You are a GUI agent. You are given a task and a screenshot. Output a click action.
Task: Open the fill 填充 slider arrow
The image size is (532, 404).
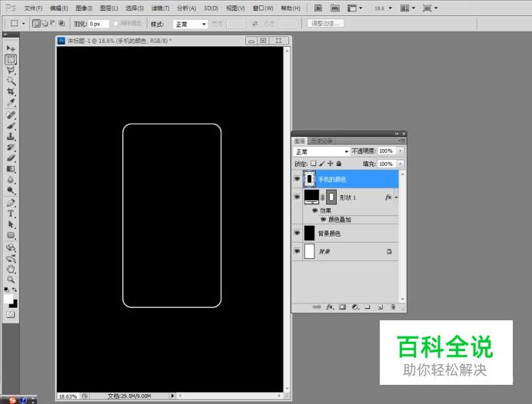tap(401, 164)
